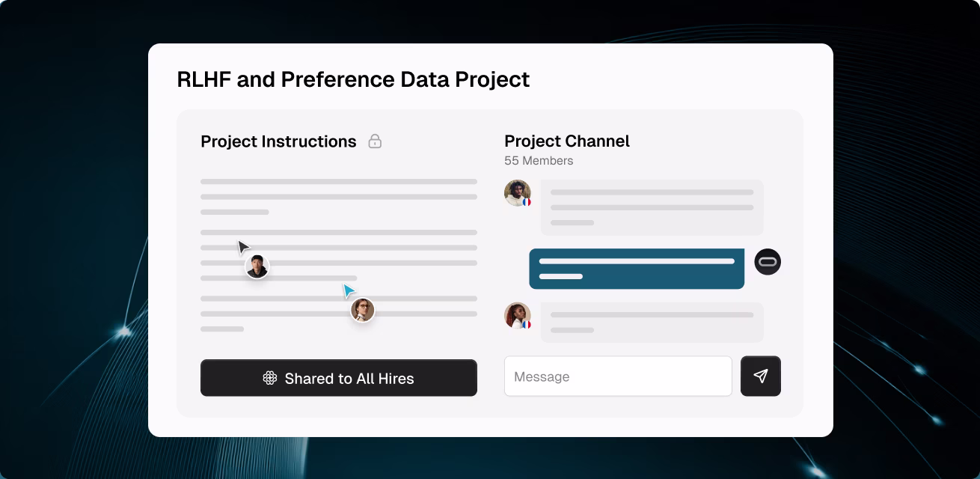Toggle sharing via Shared to All Hires
The width and height of the screenshot is (980, 479).
tap(339, 379)
